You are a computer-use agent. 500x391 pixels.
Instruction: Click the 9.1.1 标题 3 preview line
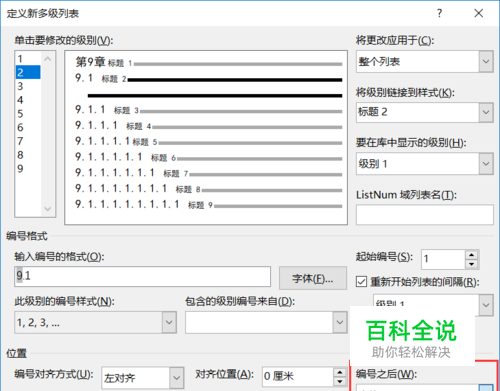(x=209, y=110)
